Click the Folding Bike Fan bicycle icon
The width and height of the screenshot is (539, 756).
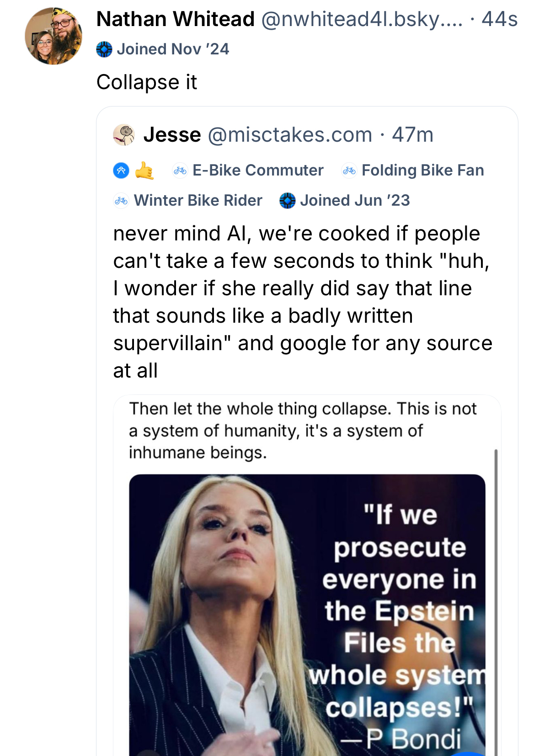point(349,170)
